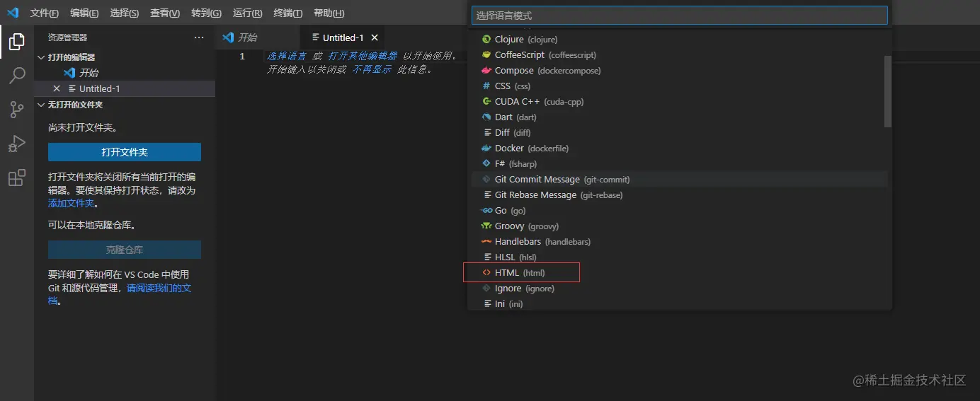Image resolution: width=980 pixels, height=401 pixels.
Task: Focus the 选择语言模式 search field
Action: click(680, 15)
